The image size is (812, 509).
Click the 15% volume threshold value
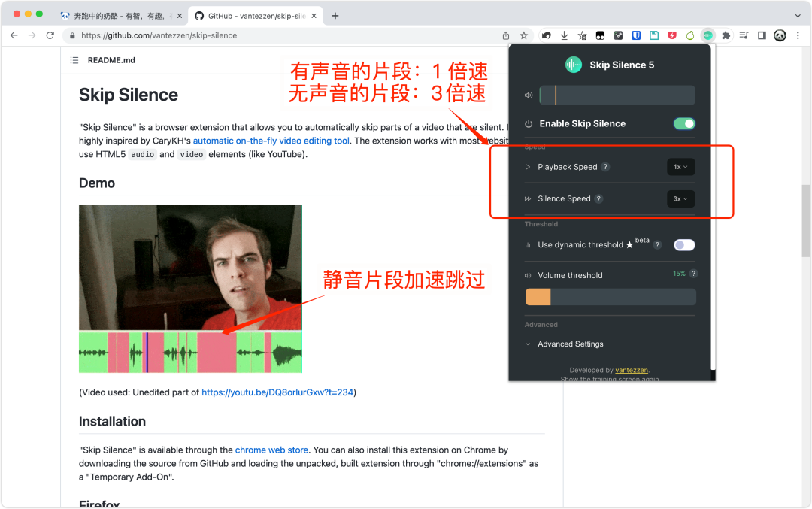[x=679, y=274]
